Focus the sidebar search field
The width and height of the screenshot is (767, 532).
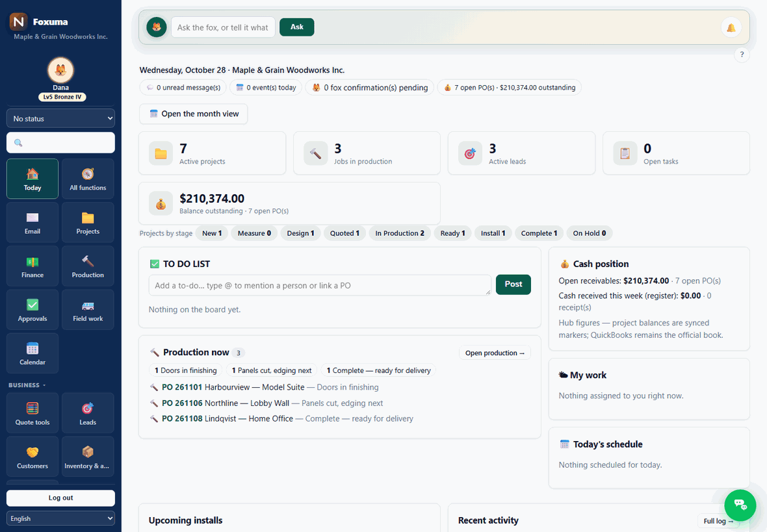60,143
